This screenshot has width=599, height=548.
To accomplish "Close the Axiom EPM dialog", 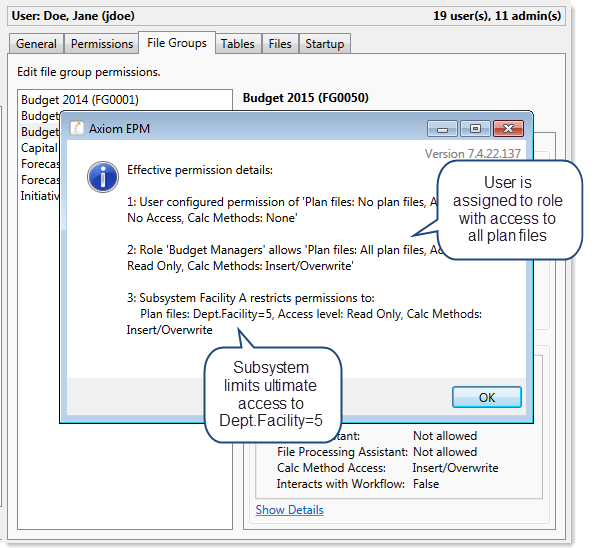I will [x=508, y=129].
